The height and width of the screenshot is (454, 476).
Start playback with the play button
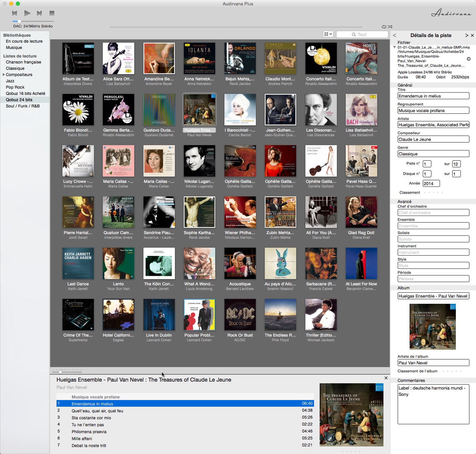coord(27,13)
